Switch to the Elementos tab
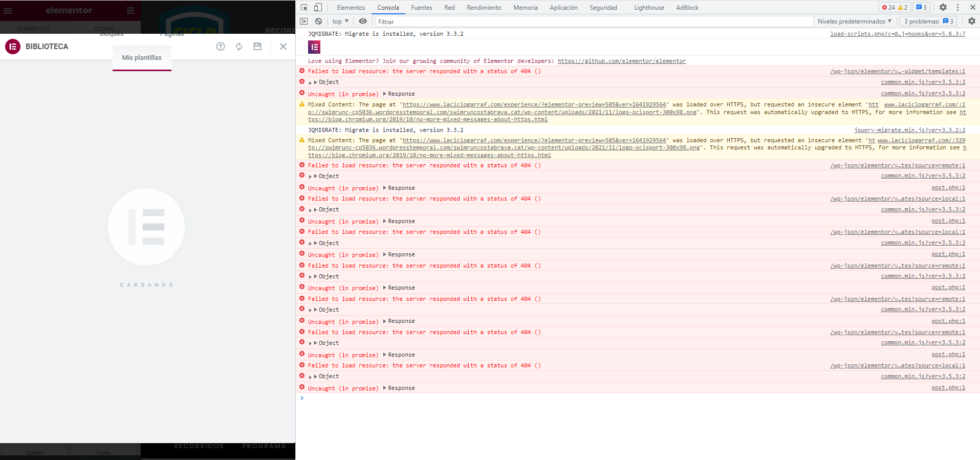The image size is (980, 460). point(351,8)
